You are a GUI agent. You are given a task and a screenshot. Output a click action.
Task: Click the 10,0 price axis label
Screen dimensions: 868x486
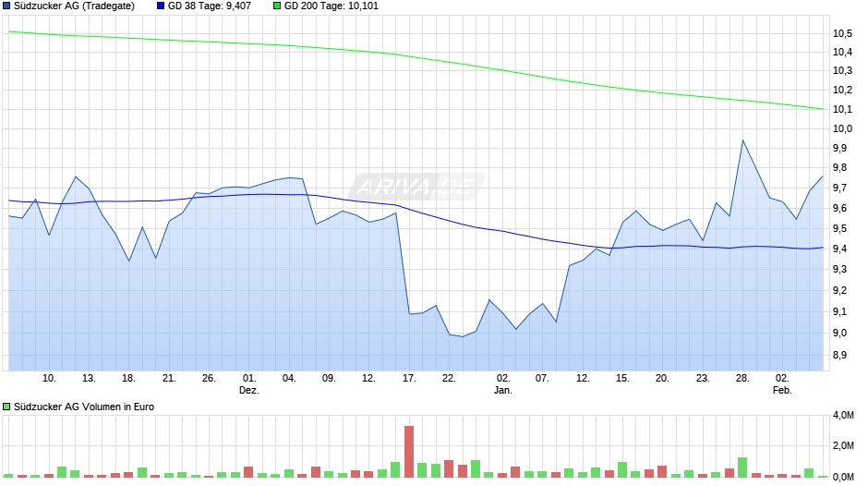point(842,128)
